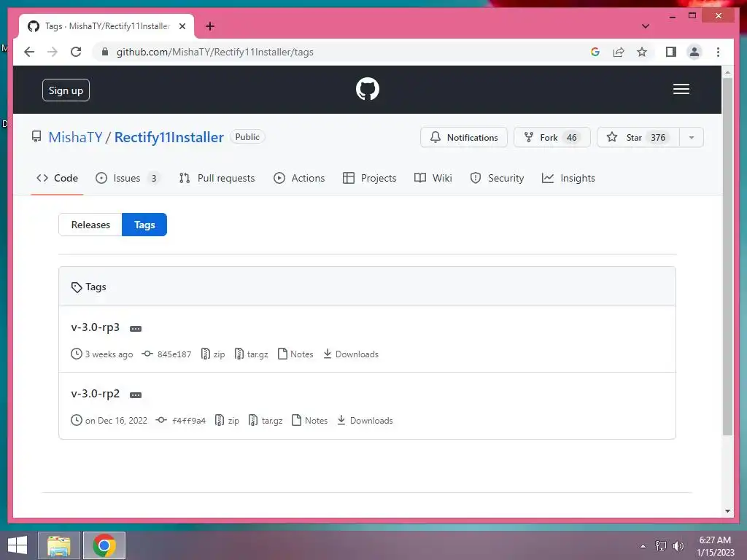Open the Security tab

click(497, 178)
